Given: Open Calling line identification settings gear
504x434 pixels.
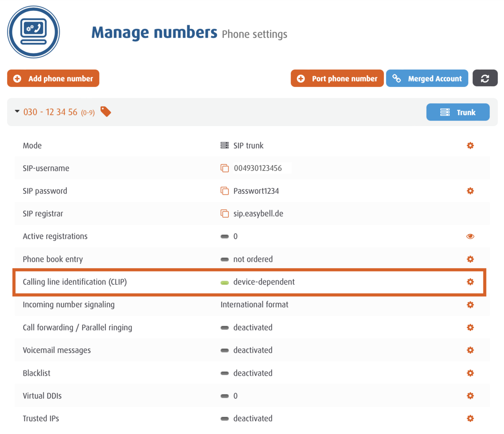Looking at the screenshot, I should 470,282.
